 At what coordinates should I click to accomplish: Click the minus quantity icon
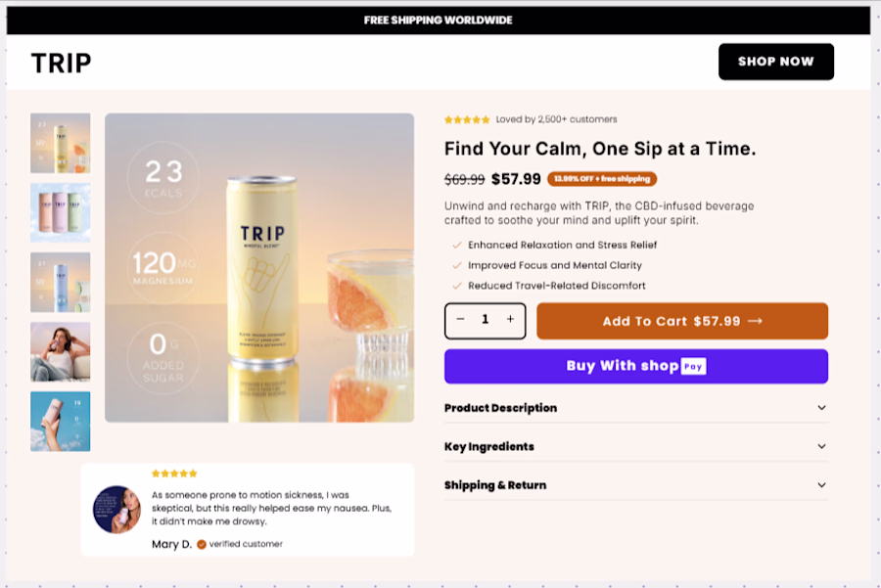pos(461,320)
